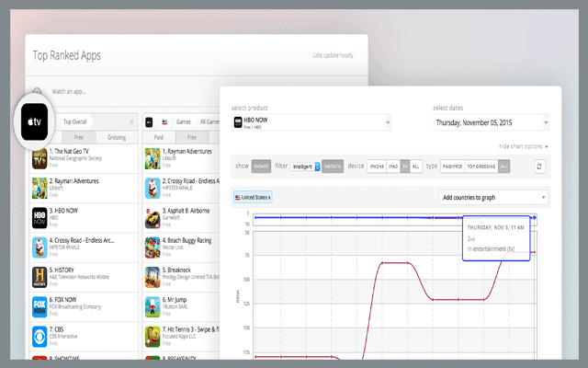Click "National Geographic Society" publisher text
The image size is (588, 368).
coord(75,158)
